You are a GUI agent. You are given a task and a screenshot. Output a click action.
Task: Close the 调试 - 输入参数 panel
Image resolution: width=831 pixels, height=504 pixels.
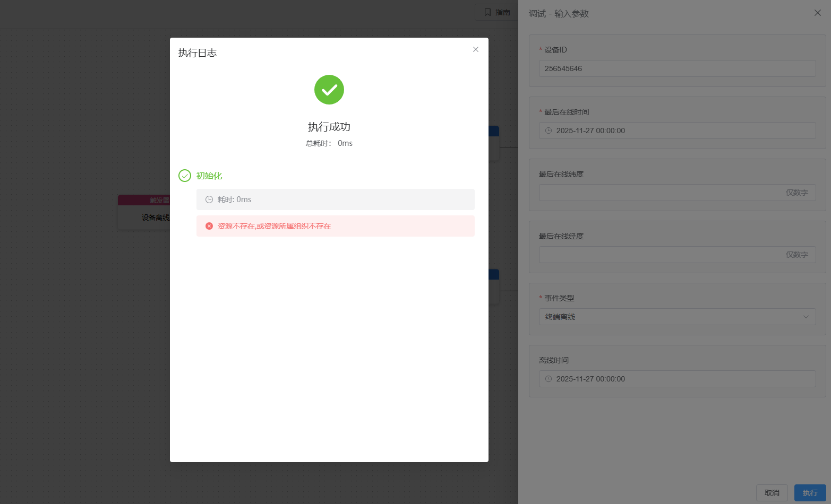pos(817,13)
